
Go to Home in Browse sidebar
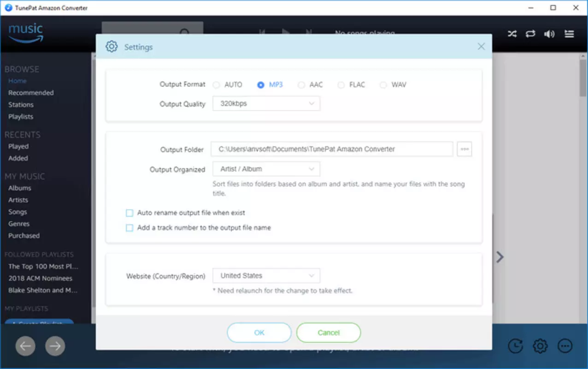pyautogui.click(x=18, y=81)
